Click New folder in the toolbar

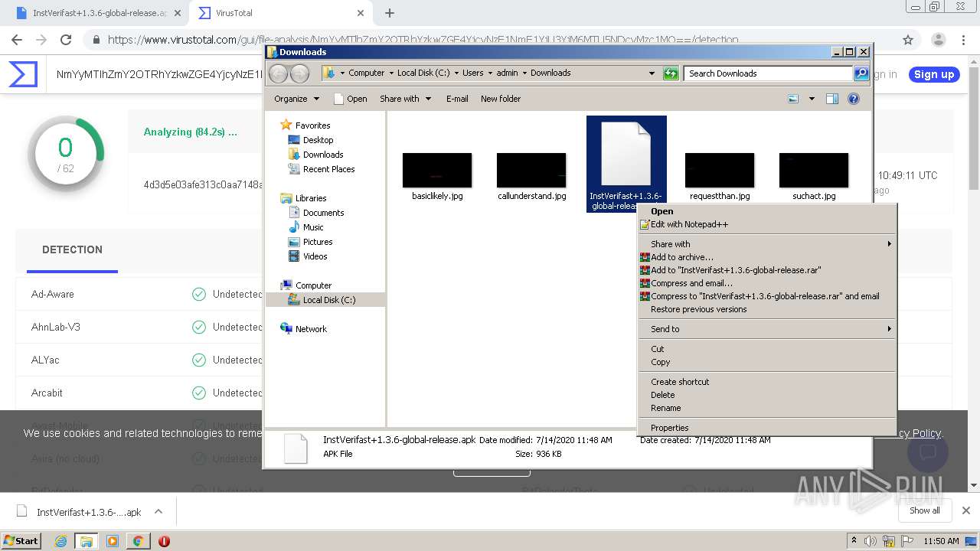501,99
